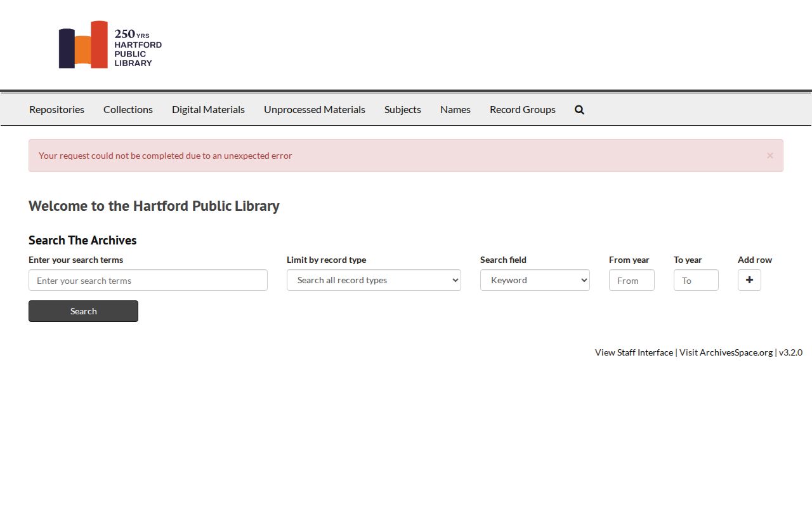The image size is (812, 508).
Task: Expand the record type dropdown
Action: (374, 280)
